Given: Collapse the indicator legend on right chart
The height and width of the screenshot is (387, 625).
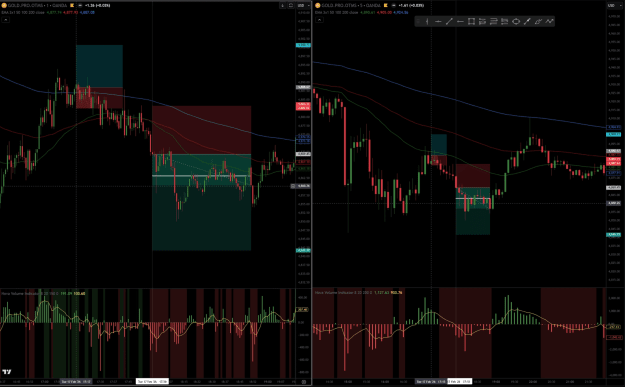Looking at the screenshot, I should point(319,20).
